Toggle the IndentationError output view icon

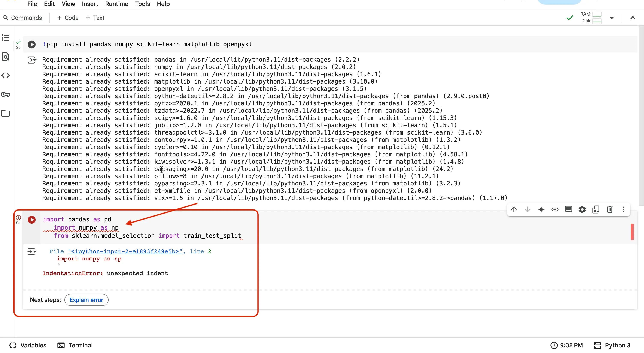(32, 251)
